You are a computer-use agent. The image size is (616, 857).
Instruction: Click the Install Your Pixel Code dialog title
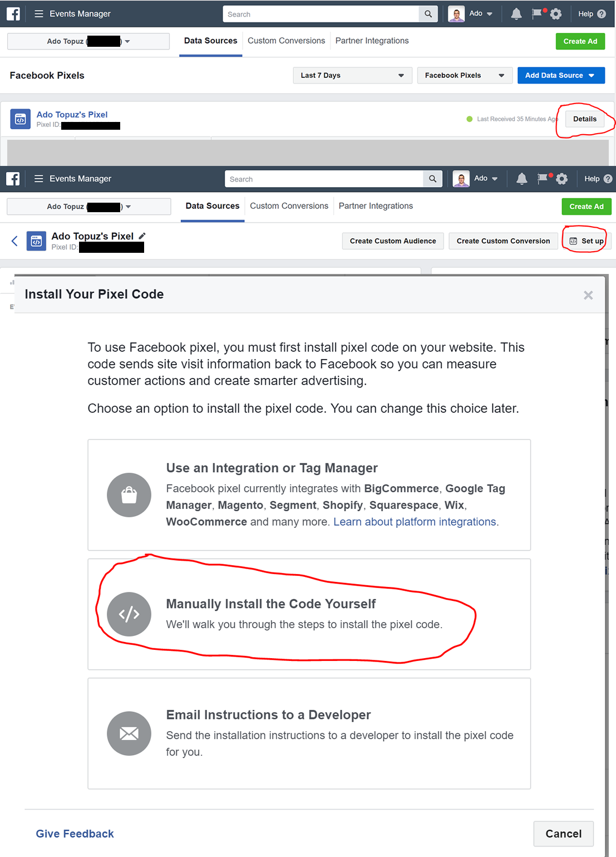[x=95, y=294]
